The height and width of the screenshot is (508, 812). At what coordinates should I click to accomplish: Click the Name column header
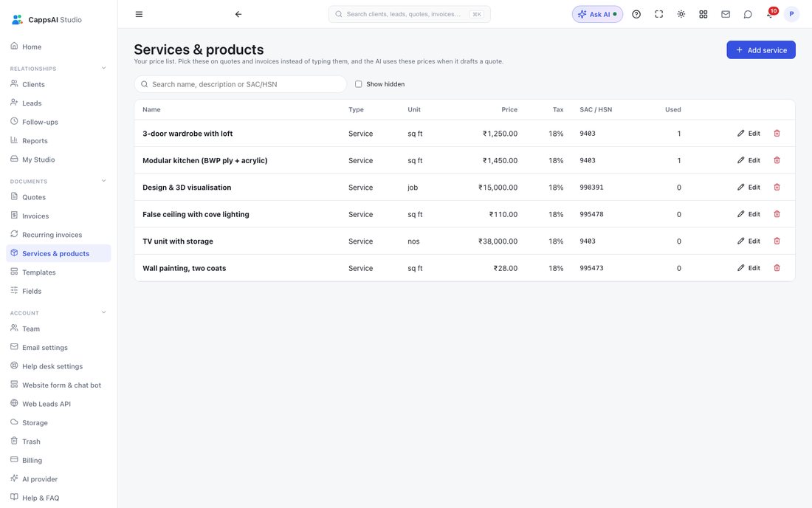[x=151, y=110]
